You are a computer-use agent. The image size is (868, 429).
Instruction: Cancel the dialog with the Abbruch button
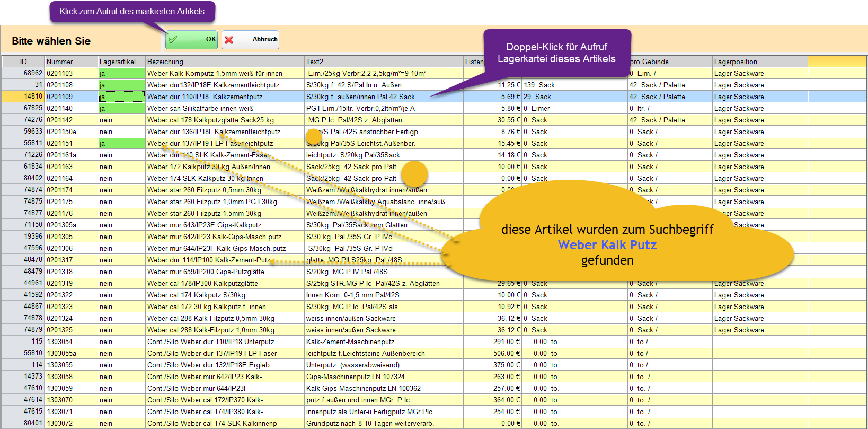click(x=250, y=39)
